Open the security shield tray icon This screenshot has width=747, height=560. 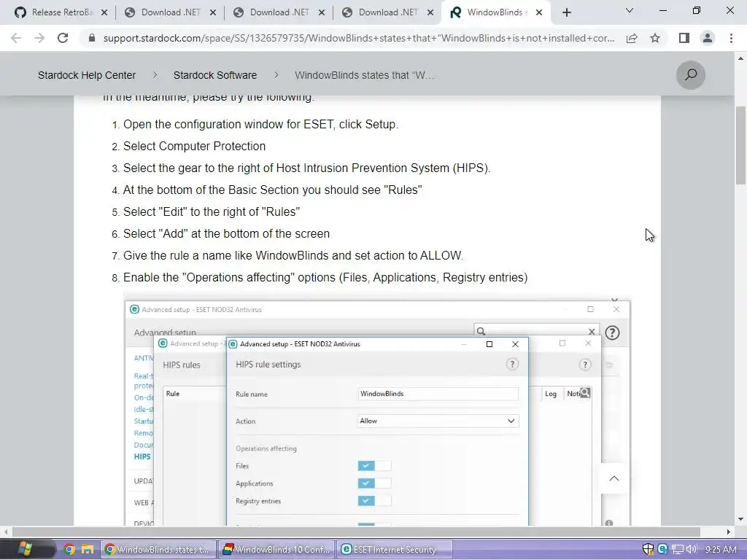pos(648,549)
